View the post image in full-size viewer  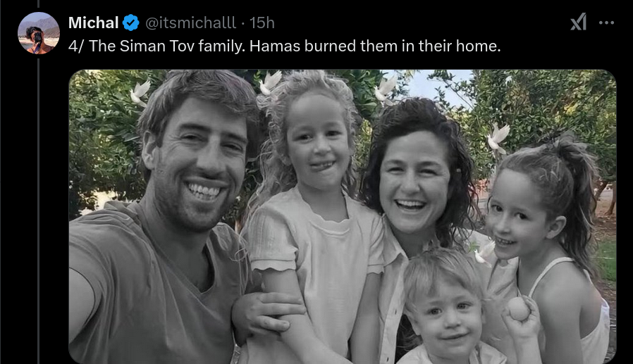pos(343,217)
